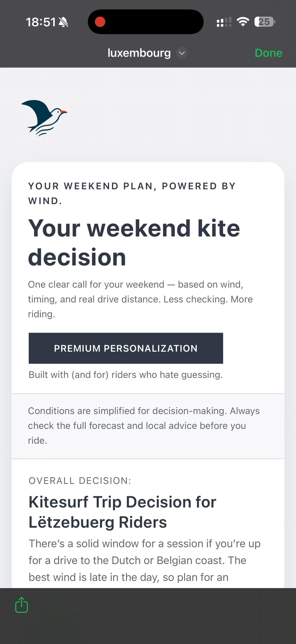Click the bird logo
296x644 pixels.
[44, 117]
